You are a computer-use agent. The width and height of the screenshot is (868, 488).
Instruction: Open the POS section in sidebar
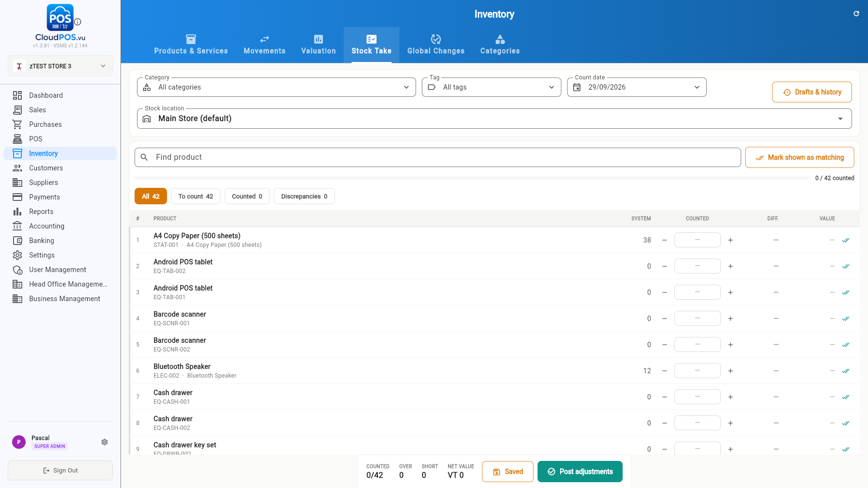pos(60,139)
